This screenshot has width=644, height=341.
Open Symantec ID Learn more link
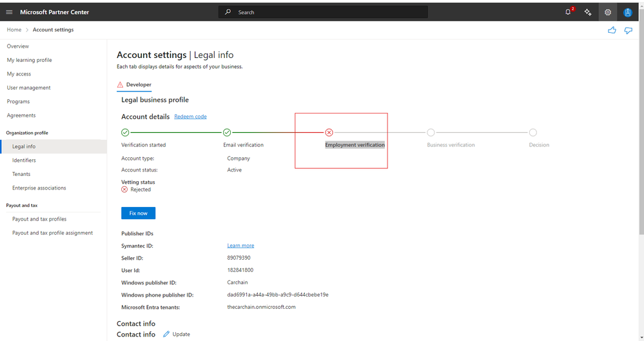click(x=240, y=246)
